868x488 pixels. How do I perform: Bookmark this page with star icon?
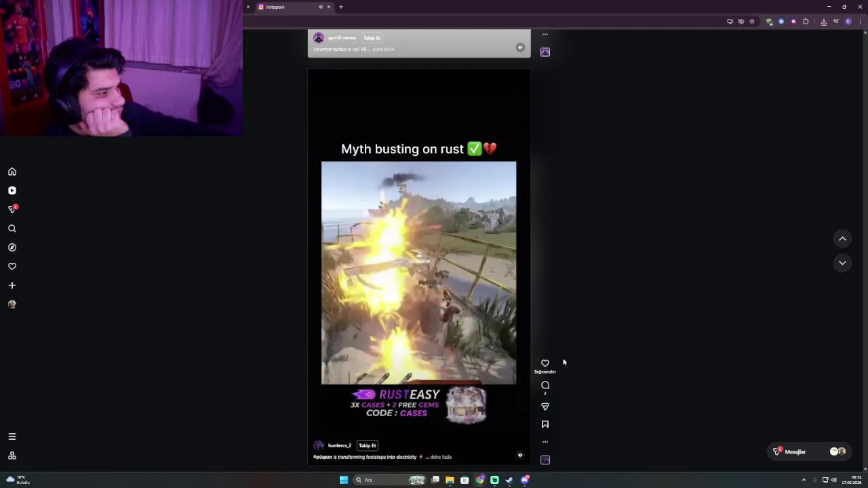(752, 22)
